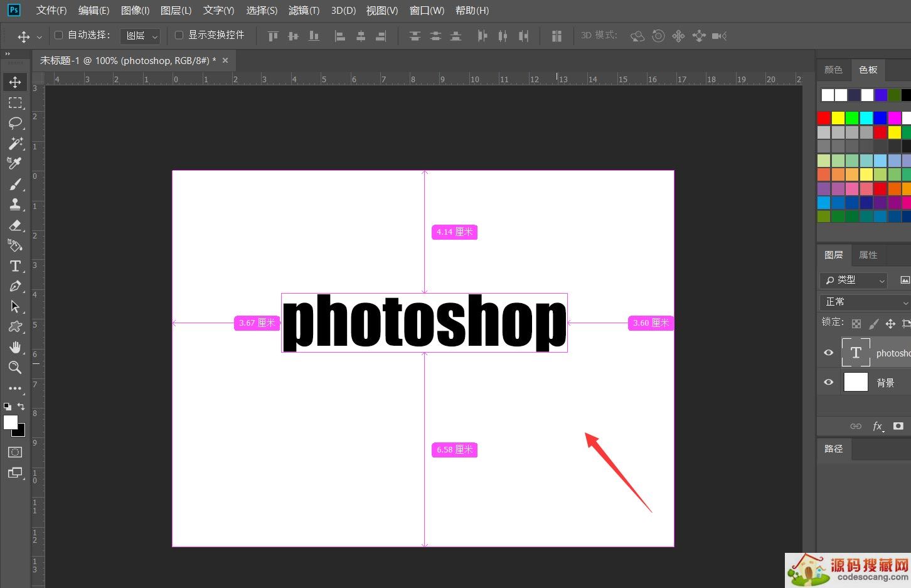The width and height of the screenshot is (911, 588).
Task: Open the 图层 auto-select dropdown
Action: pos(141,36)
